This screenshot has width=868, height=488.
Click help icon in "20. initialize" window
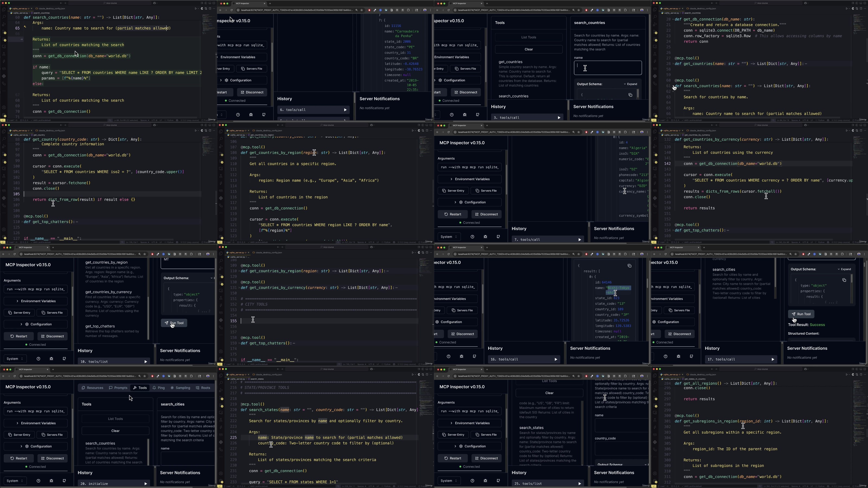(x=39, y=481)
